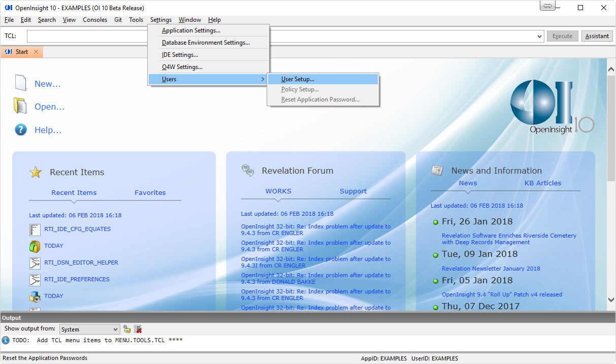Open the View menu
This screenshot has height=364, width=616.
(x=69, y=20)
